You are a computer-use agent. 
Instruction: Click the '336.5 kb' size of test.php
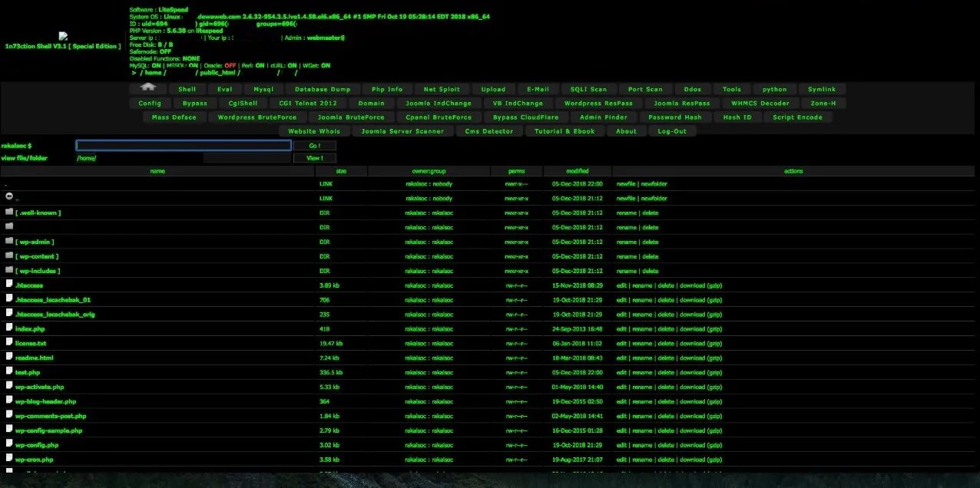pos(330,373)
